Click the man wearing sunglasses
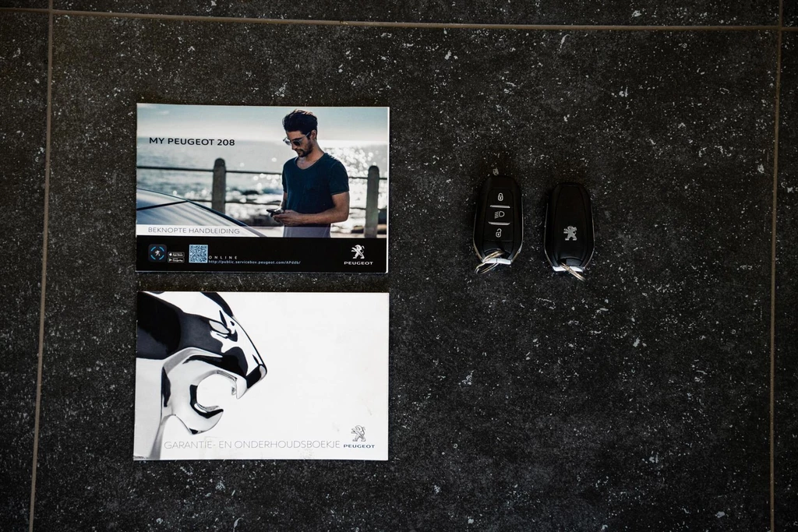This screenshot has width=798, height=532. 312,175
